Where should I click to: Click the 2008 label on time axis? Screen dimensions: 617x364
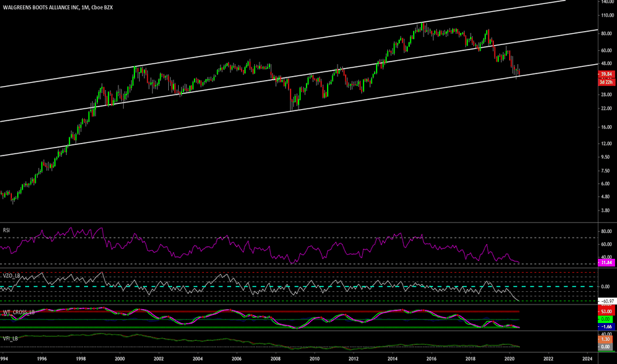275,359
